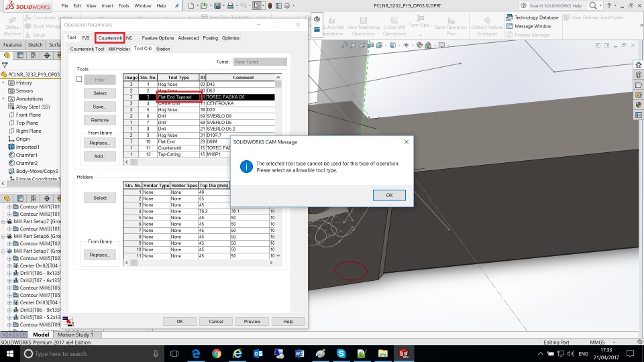Click the Message Window icon
644x362 pixels.
point(509,26)
